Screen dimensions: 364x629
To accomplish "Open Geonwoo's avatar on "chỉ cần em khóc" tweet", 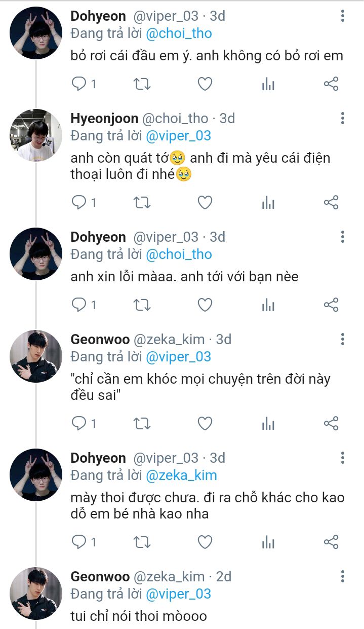I will pos(36,356).
